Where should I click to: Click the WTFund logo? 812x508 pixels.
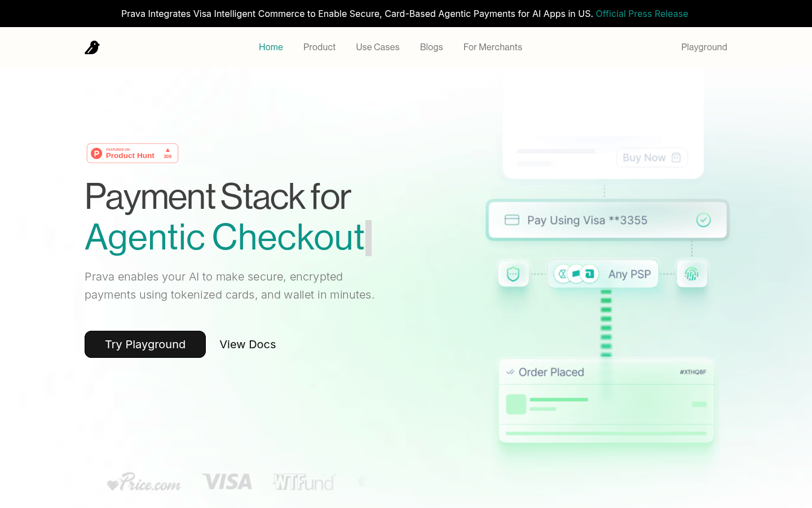304,481
